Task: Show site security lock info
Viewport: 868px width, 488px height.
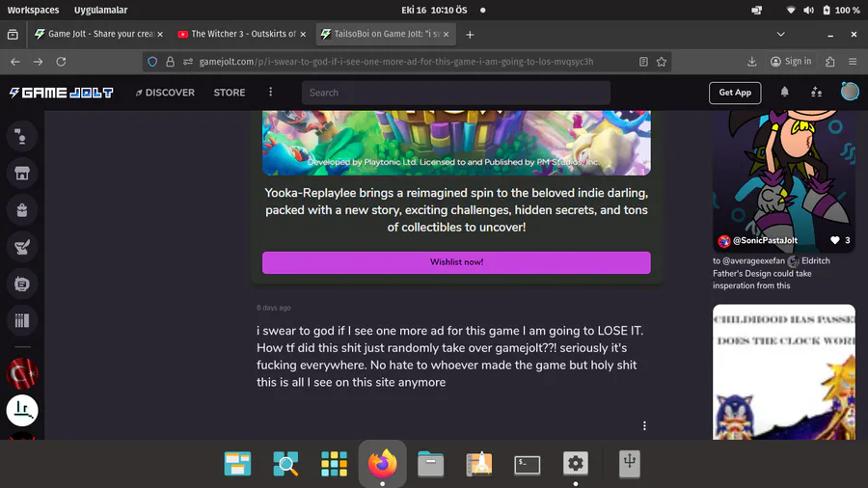Action: click(x=170, y=62)
